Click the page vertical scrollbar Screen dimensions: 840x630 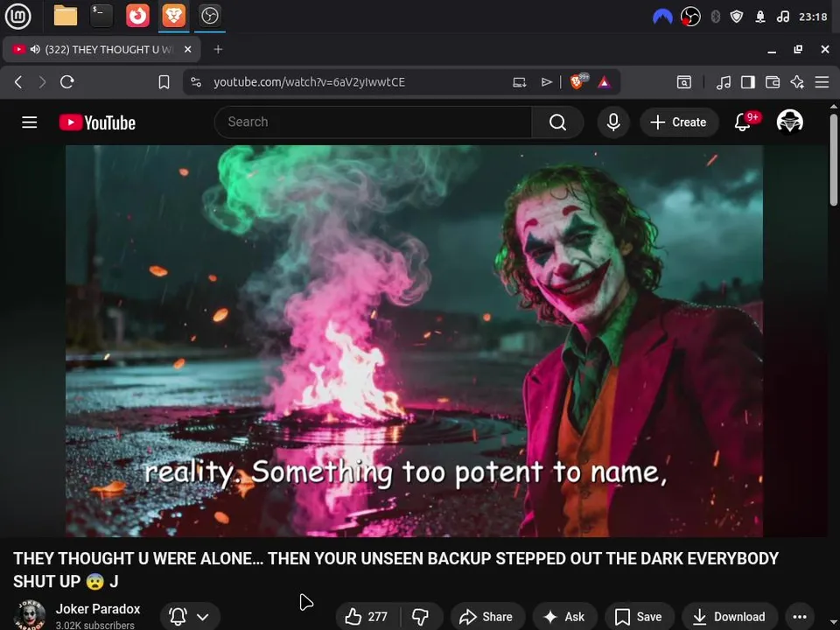pos(834,159)
